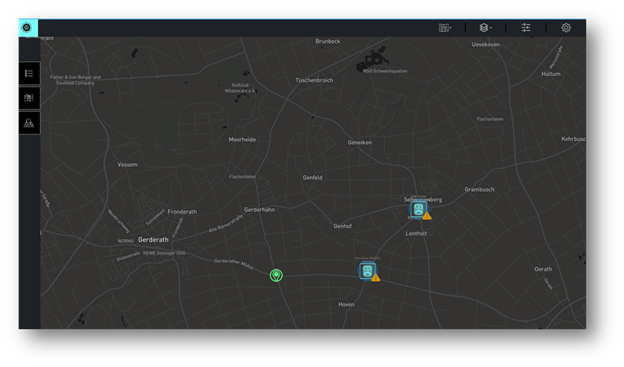Click the Gerderhahn map label
The height and width of the screenshot is (367, 624).
(259, 210)
